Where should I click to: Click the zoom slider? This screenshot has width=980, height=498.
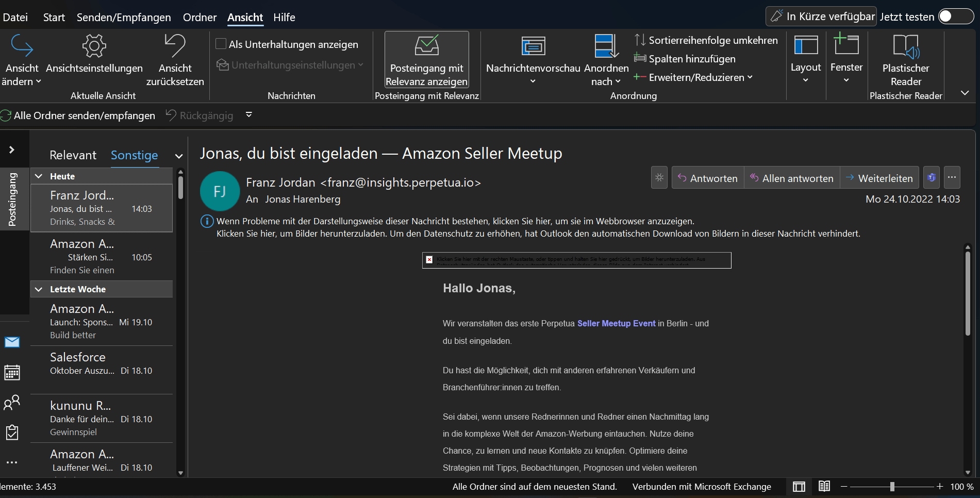[x=892, y=487]
